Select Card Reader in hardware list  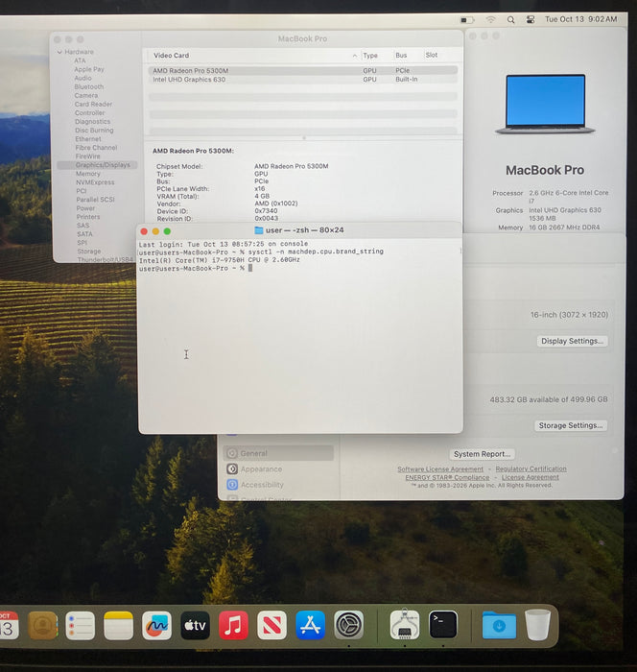tap(93, 104)
